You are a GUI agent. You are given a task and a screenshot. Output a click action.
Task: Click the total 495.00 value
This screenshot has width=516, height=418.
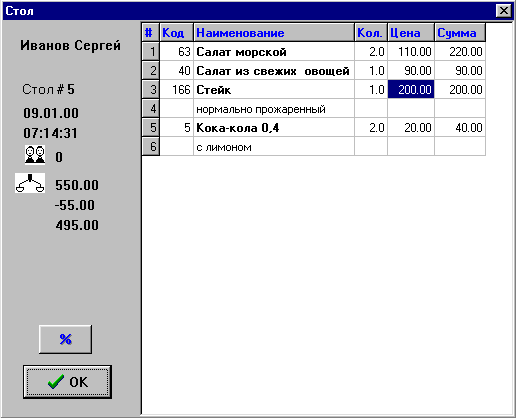[x=77, y=225]
